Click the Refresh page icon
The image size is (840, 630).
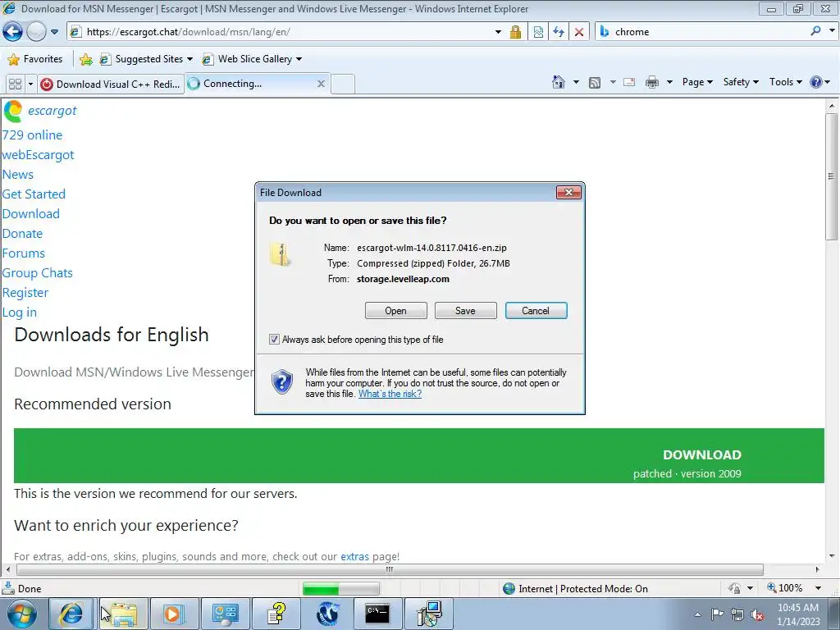tap(559, 32)
